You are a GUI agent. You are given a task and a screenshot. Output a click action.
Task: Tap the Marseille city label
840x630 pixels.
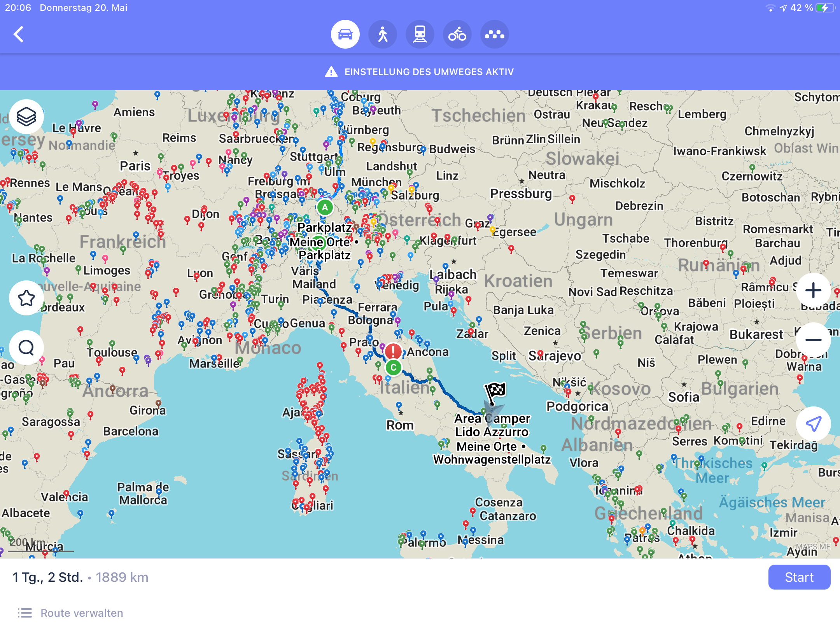coord(214,364)
